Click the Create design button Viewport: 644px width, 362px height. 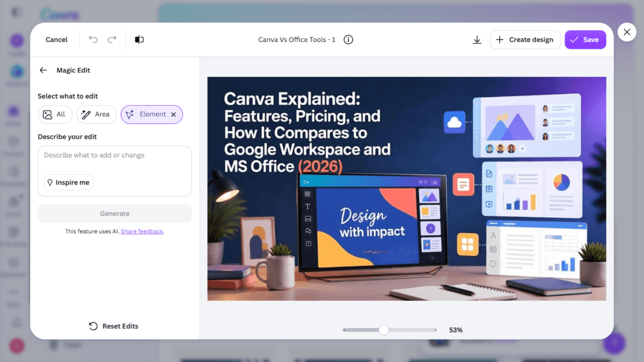coord(525,40)
